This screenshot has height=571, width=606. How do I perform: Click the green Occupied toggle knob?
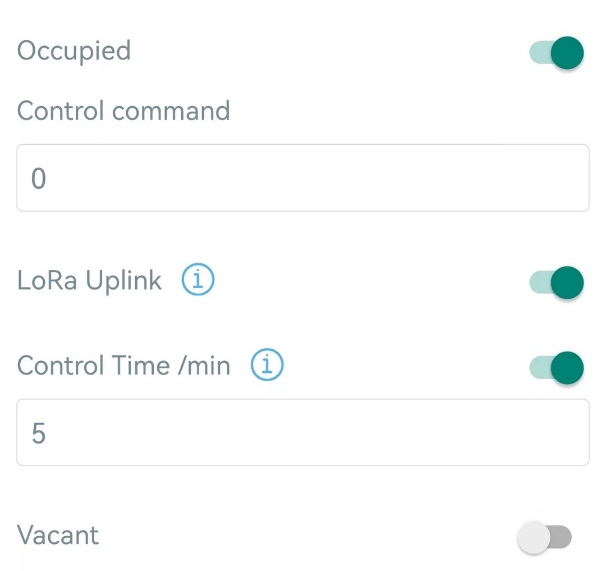point(567,52)
